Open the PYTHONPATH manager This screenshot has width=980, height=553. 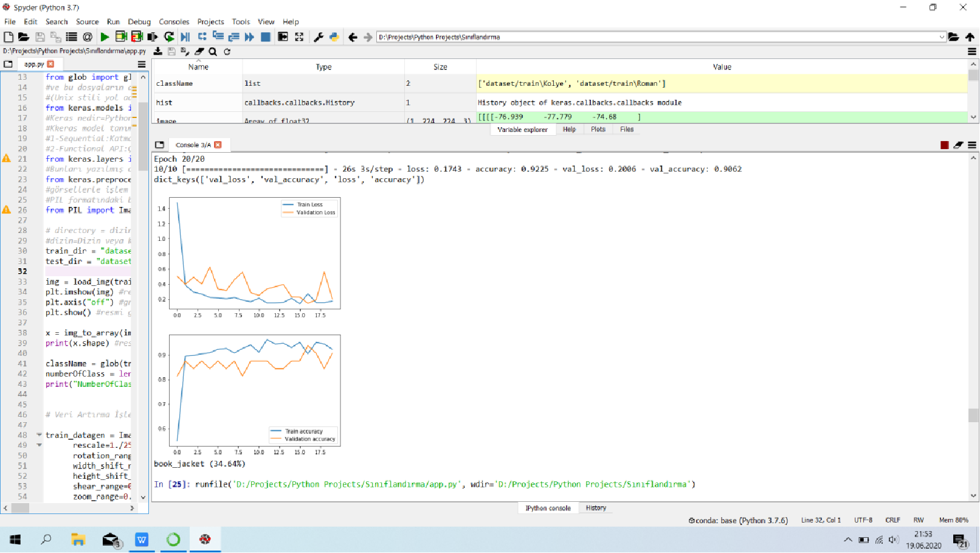pos(334,37)
